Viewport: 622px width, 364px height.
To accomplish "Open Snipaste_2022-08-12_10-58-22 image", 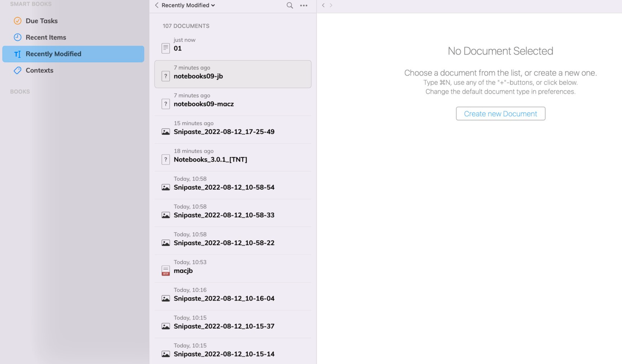I will click(233, 241).
